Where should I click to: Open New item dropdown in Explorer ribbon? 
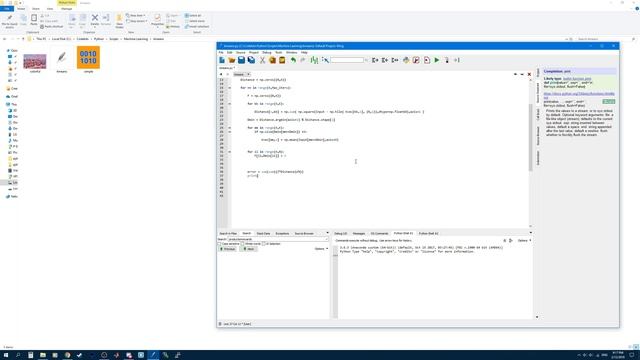[136, 16]
